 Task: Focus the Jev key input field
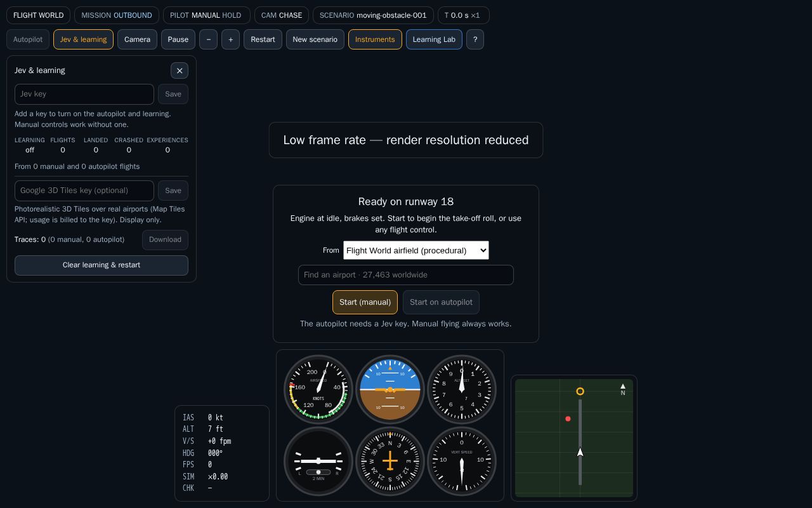coord(84,94)
